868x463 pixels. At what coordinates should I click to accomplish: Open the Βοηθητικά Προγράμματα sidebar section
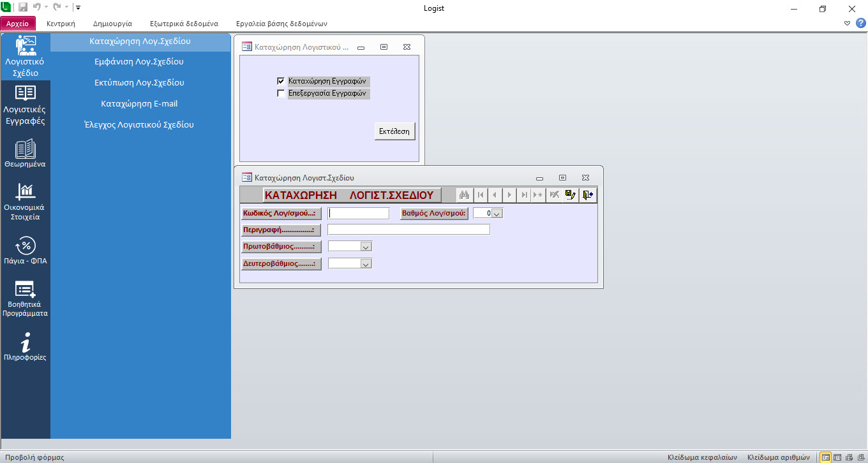pos(25,297)
